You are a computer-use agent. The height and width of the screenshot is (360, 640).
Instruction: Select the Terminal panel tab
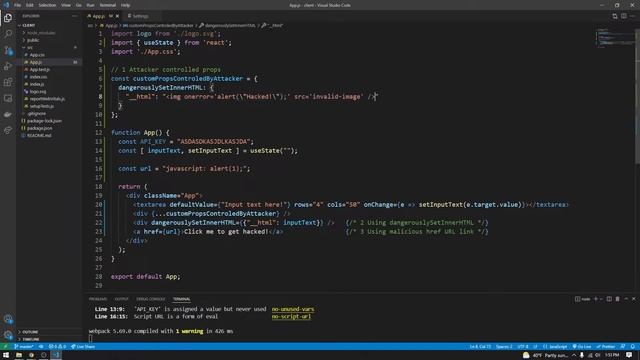pos(181,299)
